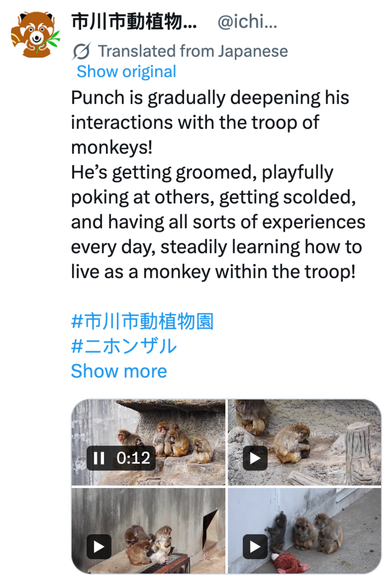Open the red panda profile avatar
The width and height of the screenshot is (392, 586).
pos(35,34)
